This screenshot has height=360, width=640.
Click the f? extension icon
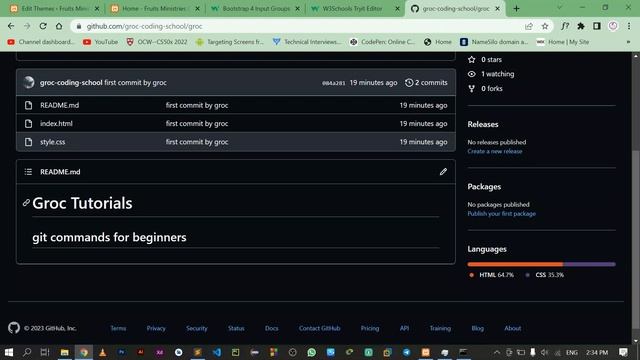pos(565,26)
